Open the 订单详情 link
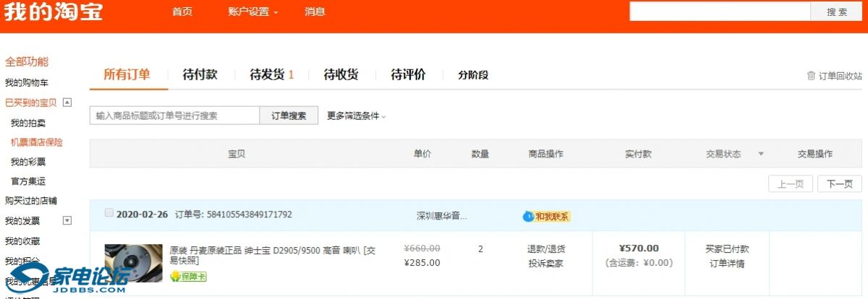868x299 pixels. pos(727,263)
